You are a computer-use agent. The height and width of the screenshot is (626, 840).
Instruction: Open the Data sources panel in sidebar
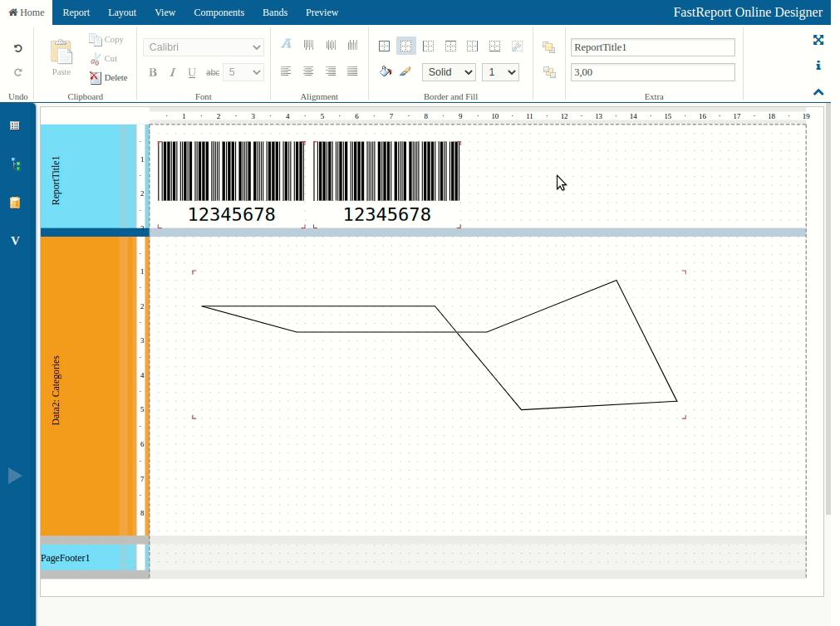point(15,164)
